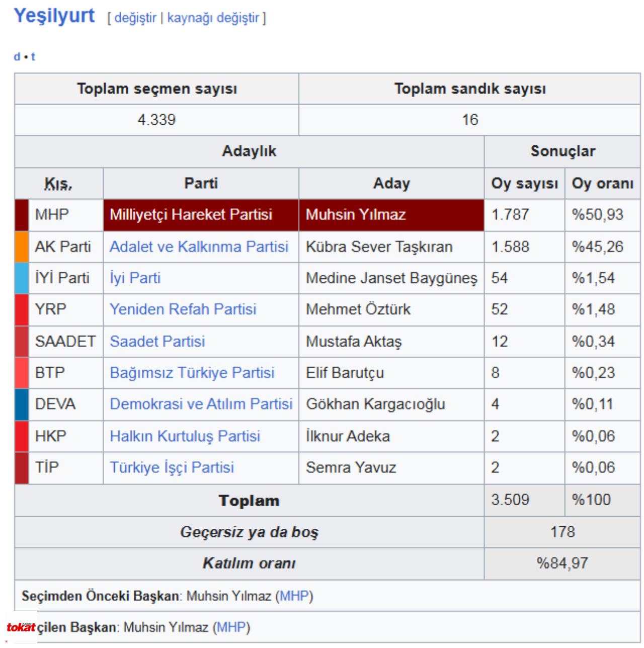Click vote count 1.787 for MHP
Image resolution: width=644 pixels, height=648 pixels.
click(x=510, y=215)
